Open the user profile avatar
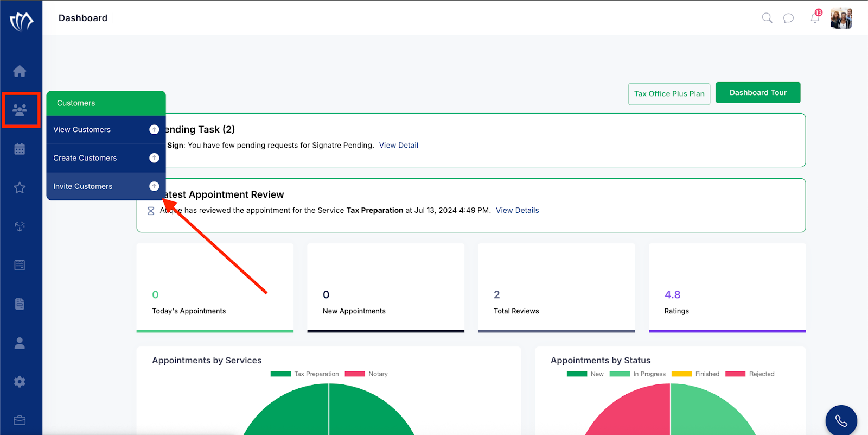The image size is (868, 435). click(841, 18)
